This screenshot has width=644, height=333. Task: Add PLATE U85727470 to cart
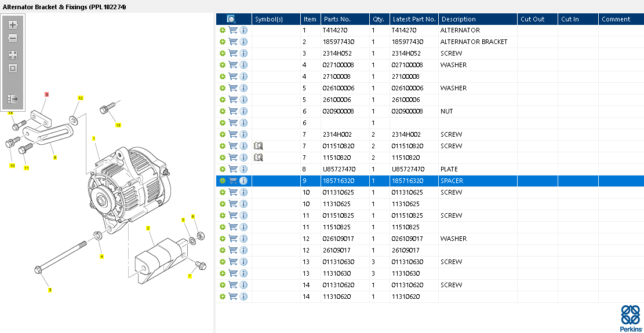233,169
